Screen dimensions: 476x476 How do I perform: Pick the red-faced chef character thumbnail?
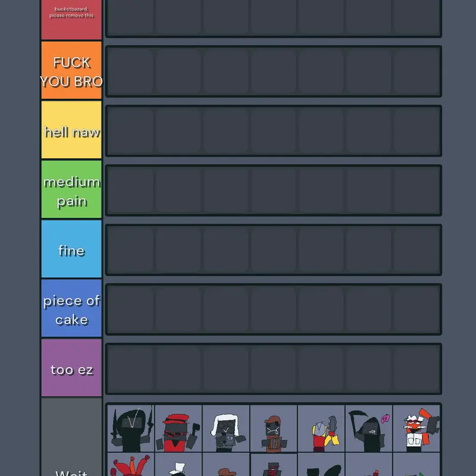[x=416, y=428]
